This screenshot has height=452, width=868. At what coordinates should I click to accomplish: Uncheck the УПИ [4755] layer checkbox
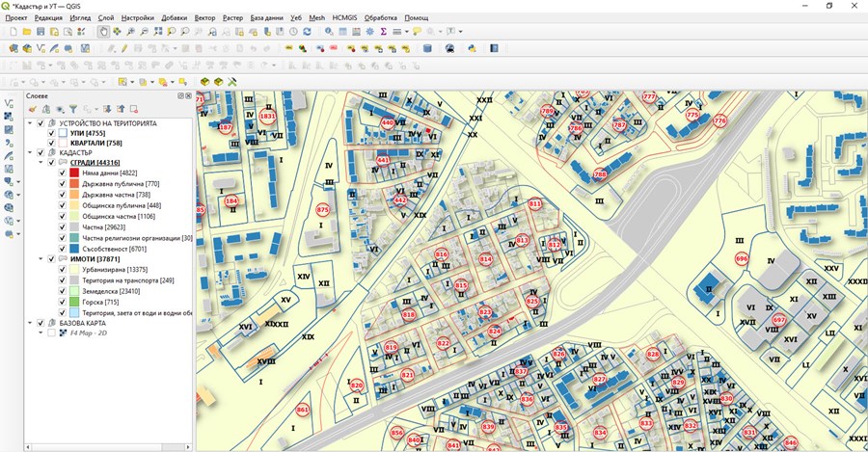[51, 133]
